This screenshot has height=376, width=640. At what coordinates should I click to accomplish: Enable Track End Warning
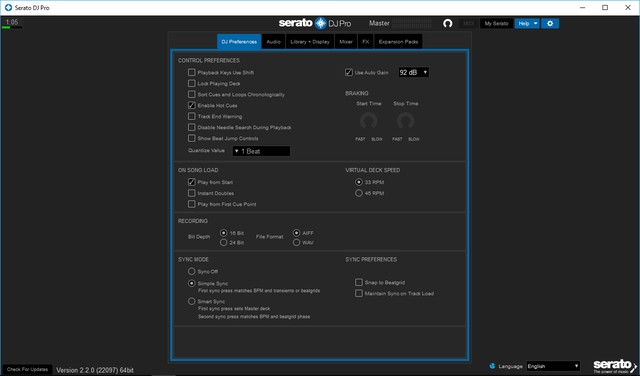point(191,116)
